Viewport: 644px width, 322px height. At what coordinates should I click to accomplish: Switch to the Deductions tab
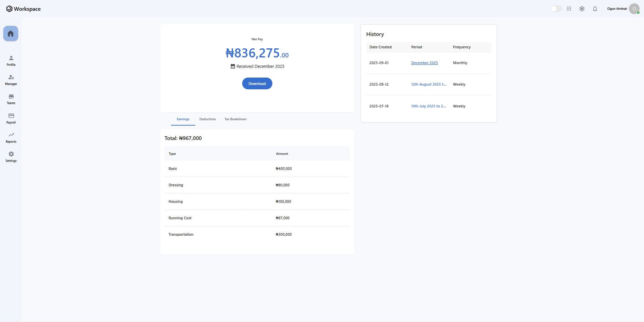208,119
